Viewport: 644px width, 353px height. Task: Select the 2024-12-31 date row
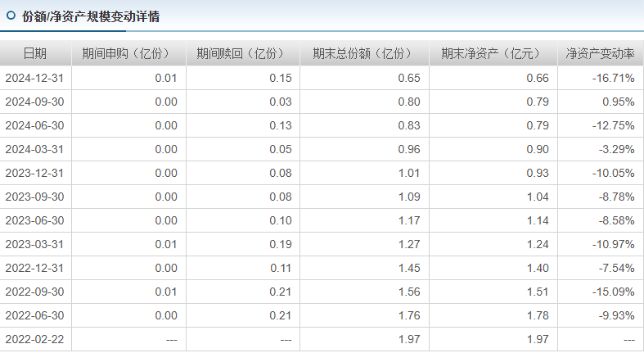pos(34,78)
